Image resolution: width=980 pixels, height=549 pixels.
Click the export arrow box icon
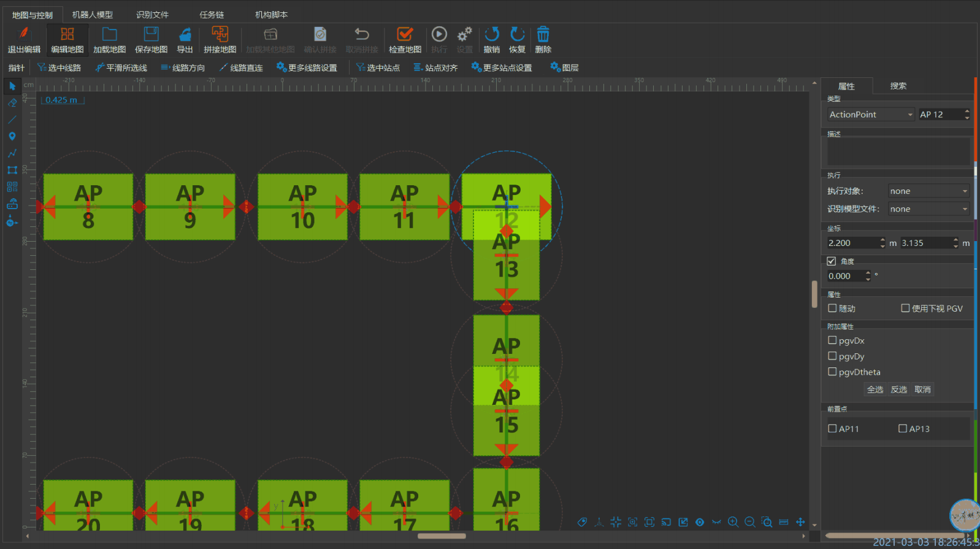(683, 522)
